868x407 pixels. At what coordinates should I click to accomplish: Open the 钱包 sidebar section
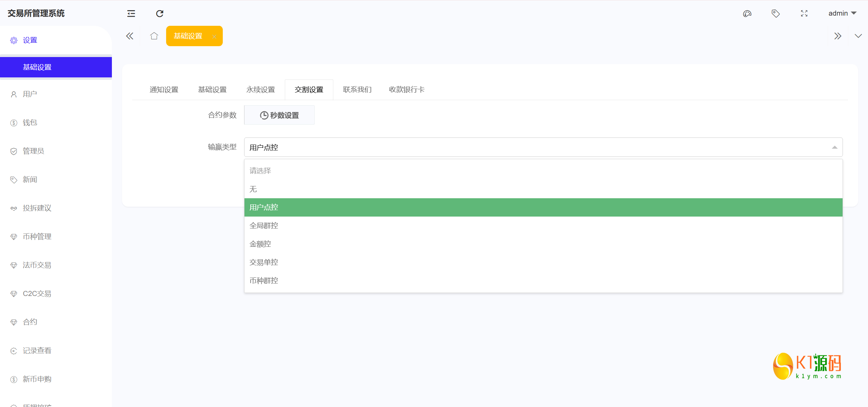pyautogui.click(x=29, y=123)
